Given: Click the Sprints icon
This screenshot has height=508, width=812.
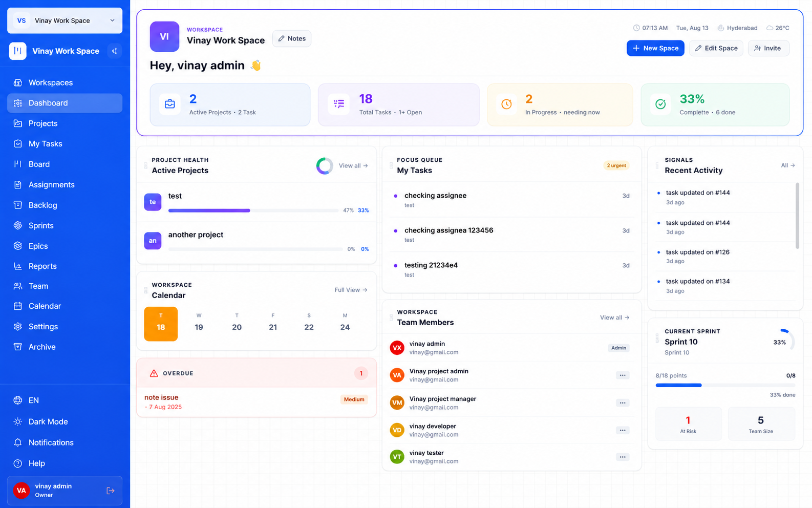Looking at the screenshot, I should coord(18,225).
